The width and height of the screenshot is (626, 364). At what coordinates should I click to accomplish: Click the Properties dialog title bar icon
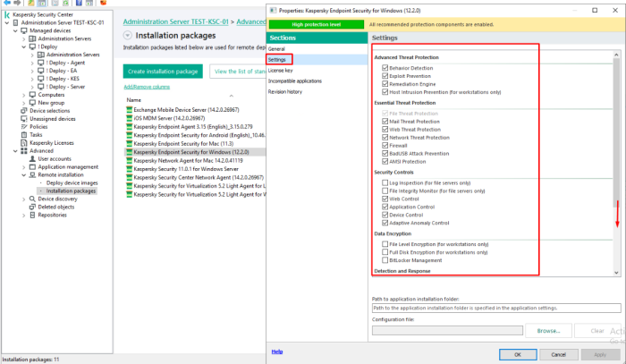(x=273, y=11)
